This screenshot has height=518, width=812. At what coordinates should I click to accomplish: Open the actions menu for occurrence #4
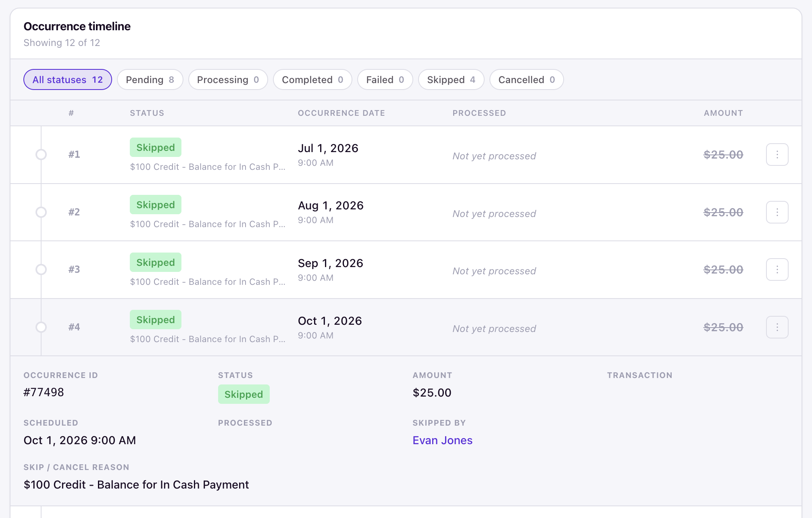click(x=777, y=327)
